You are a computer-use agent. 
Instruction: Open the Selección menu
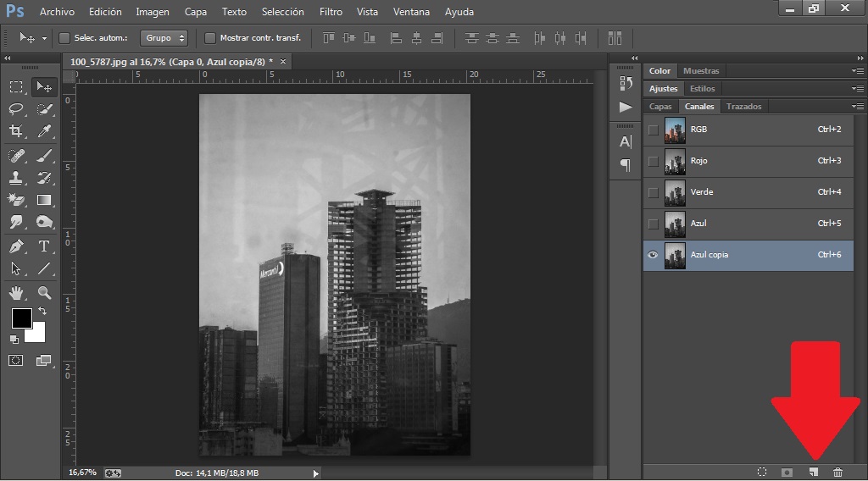pyautogui.click(x=282, y=12)
